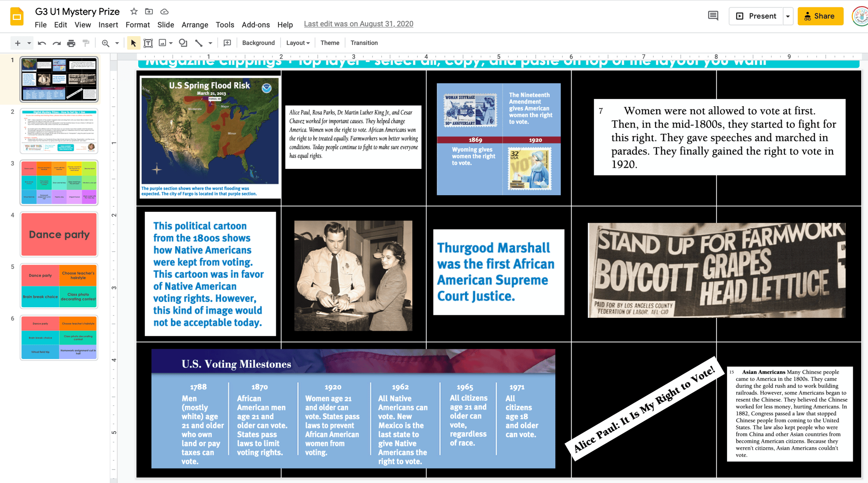This screenshot has height=483, width=868.
Task: Open the Arrange menu
Action: click(x=195, y=25)
